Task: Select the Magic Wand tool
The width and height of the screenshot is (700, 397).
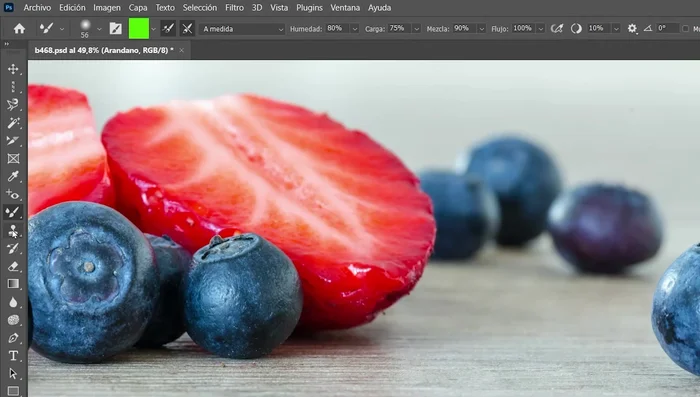Action: click(13, 122)
